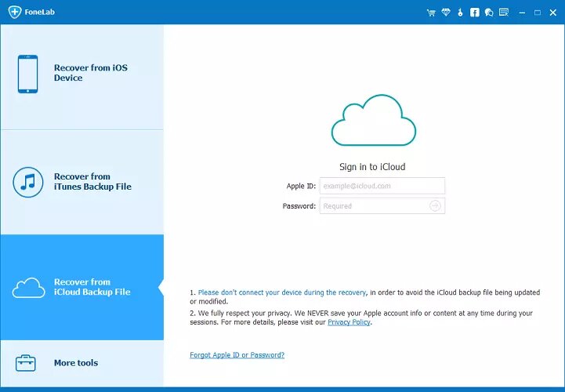Click Forgot Apple ID or Password link
The image size is (565, 392).
pos(237,355)
